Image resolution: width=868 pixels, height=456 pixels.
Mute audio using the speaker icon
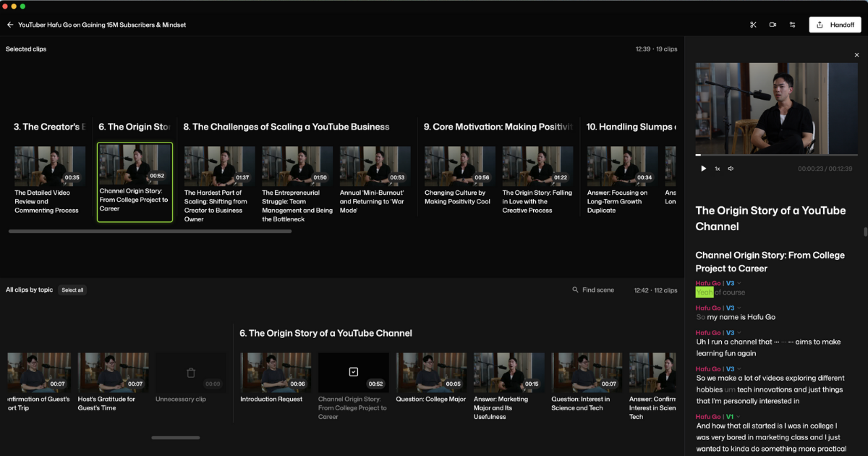point(731,168)
